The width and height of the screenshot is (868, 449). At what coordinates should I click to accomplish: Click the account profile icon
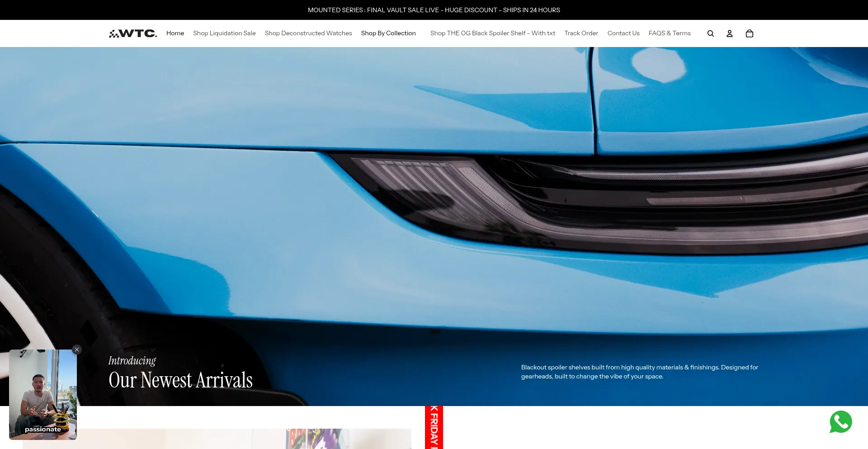pos(729,33)
